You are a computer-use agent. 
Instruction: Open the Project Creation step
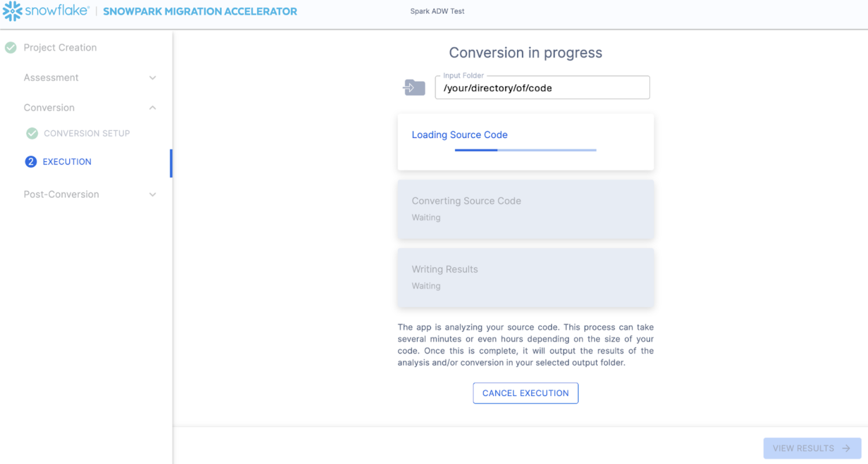click(x=60, y=48)
